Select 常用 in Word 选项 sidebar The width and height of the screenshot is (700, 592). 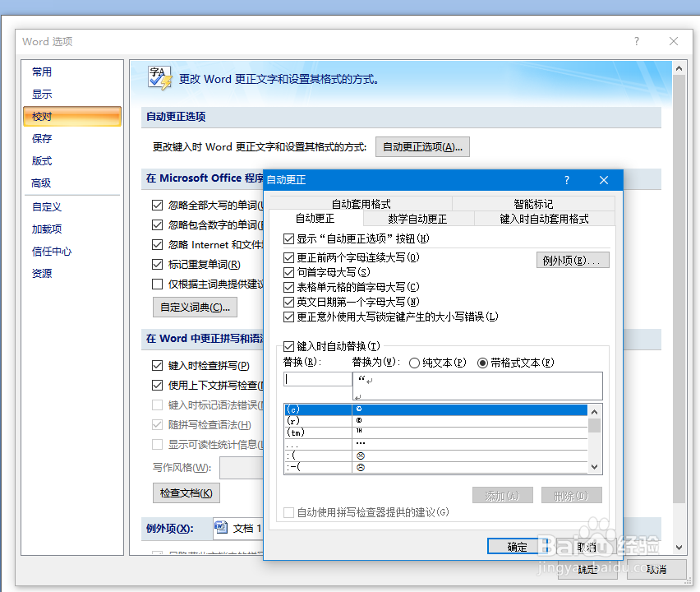[x=71, y=72]
